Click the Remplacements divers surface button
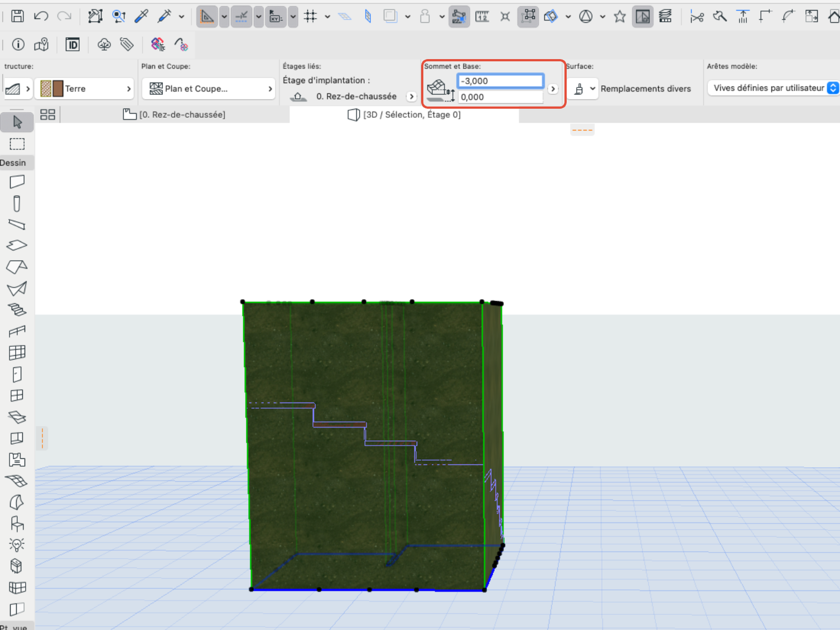The height and width of the screenshot is (630, 840). [x=645, y=89]
